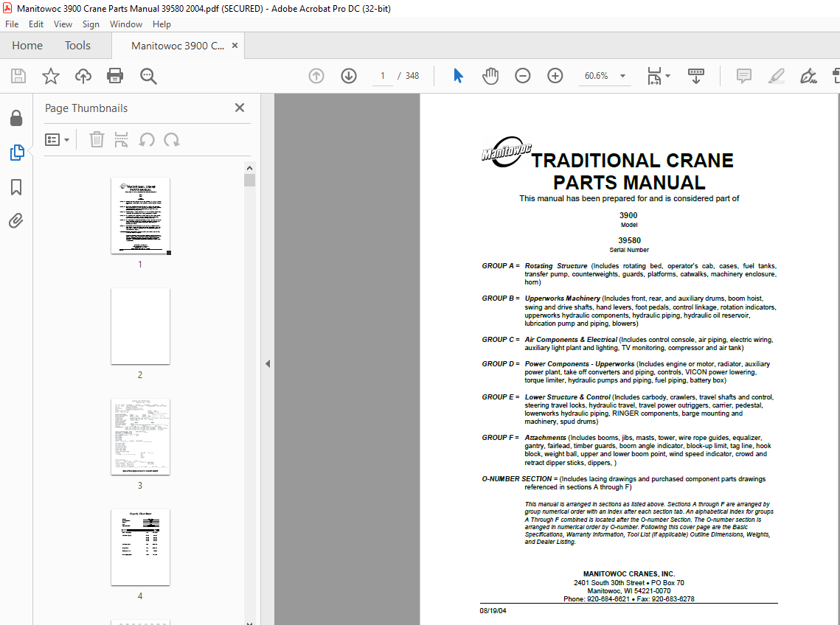Rotate page clockwise
This screenshot has height=625, width=840.
point(171,140)
